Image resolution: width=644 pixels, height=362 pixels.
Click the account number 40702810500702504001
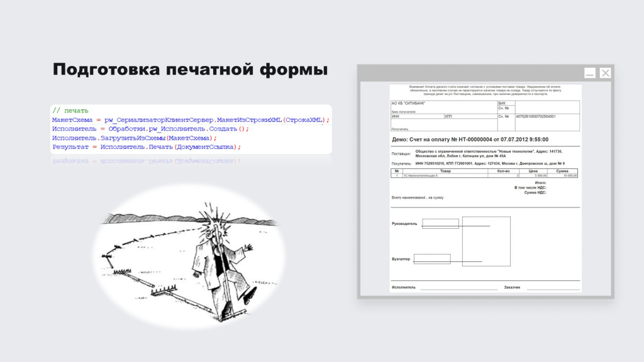536,116
